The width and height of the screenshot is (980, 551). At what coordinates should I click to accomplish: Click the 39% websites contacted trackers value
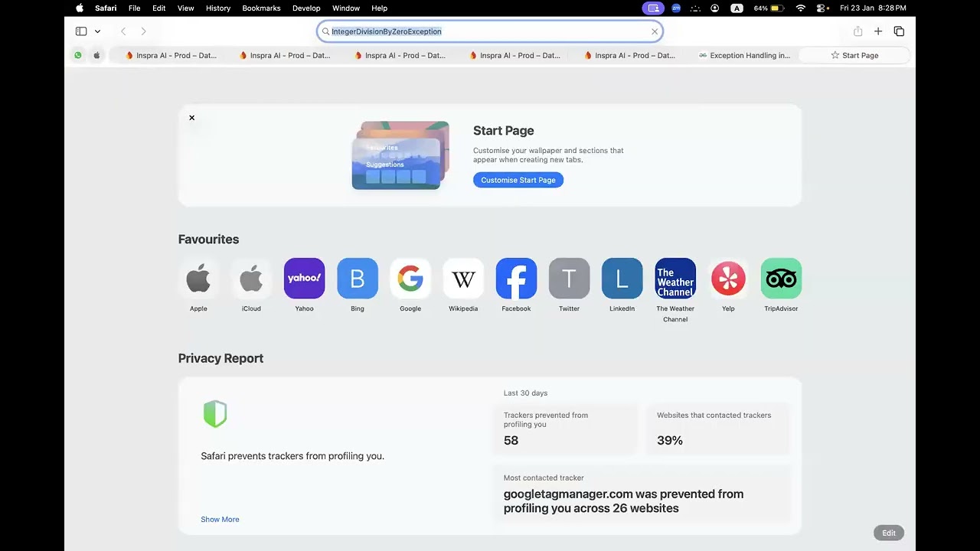click(670, 441)
